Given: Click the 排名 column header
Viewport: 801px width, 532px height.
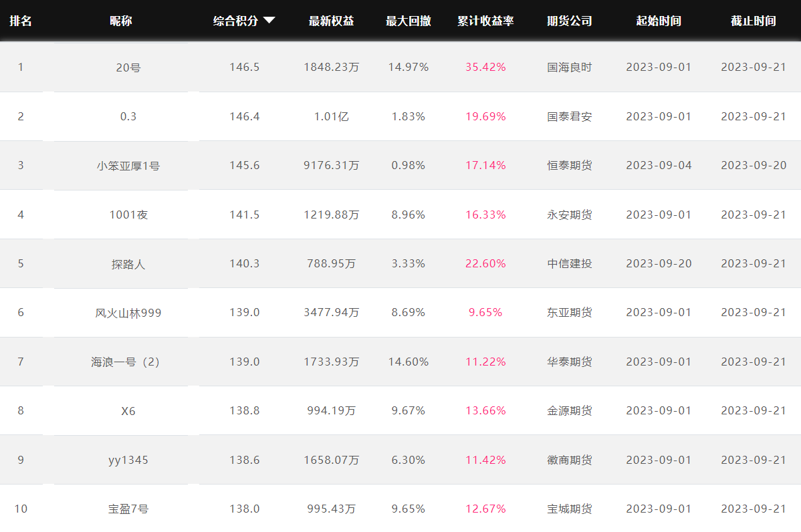Looking at the screenshot, I should tap(21, 21).
